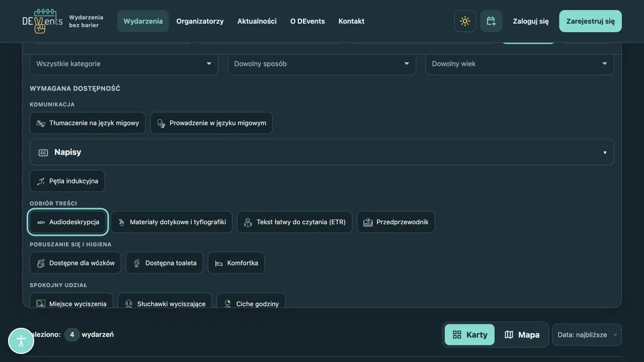Click the closed captions icon beside Napisy

point(43,152)
